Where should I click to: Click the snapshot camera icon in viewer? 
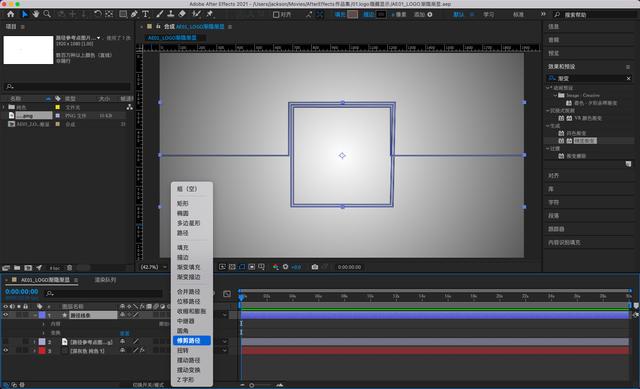point(315,267)
